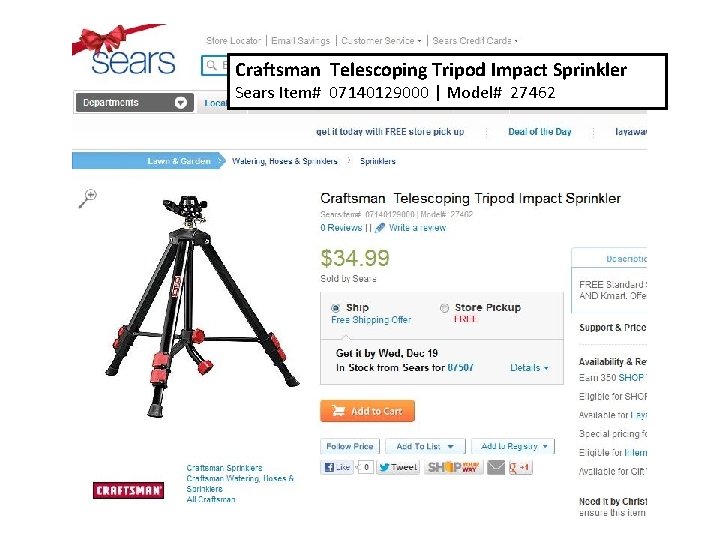Select the Ship radio button
Viewport: 720px width, 540px height.
[336, 308]
